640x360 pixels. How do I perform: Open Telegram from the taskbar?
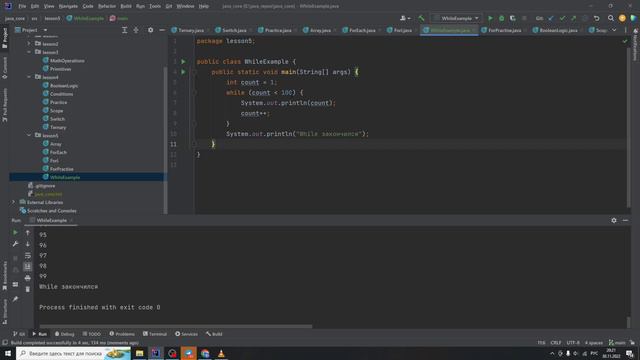coord(189,353)
